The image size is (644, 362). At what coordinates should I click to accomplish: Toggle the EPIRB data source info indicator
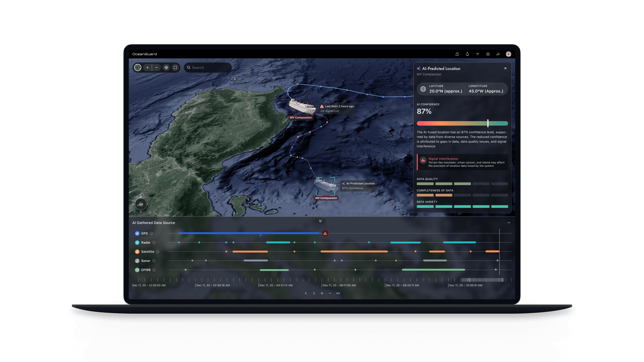pyautogui.click(x=154, y=270)
